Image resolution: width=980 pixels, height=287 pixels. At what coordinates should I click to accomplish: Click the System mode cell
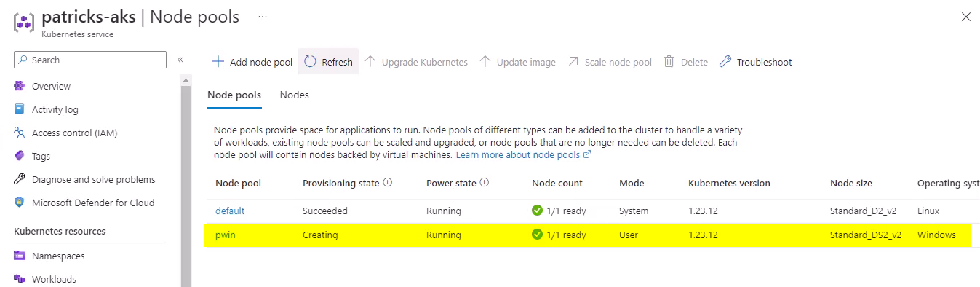634,211
